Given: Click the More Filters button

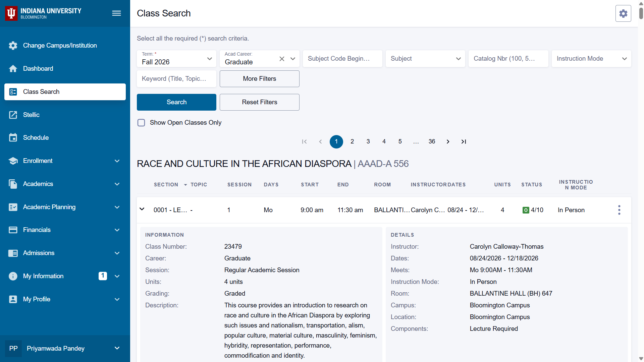Looking at the screenshot, I should pos(260,79).
